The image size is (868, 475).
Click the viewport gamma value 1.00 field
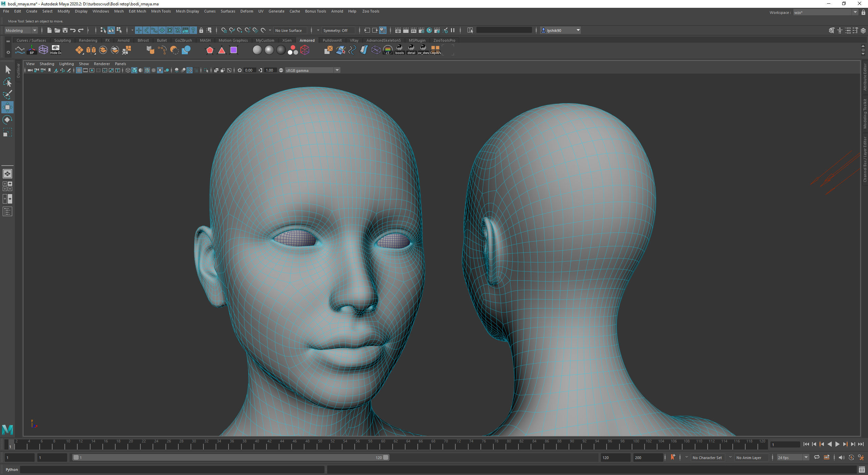point(270,70)
